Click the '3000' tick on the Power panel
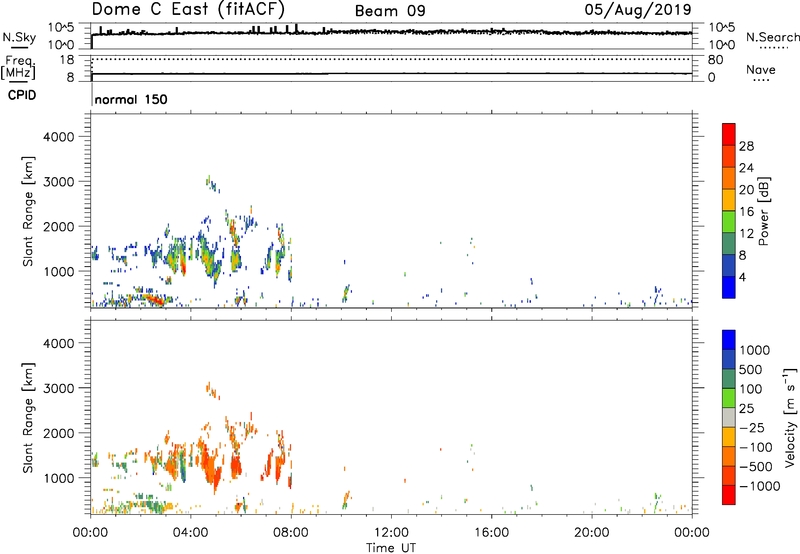This screenshot has width=800, height=554. point(59,182)
